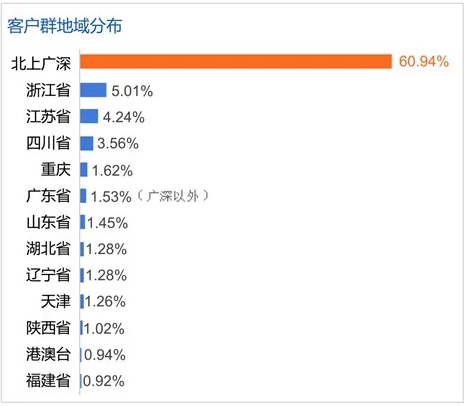Select the 重庆 category label
Image resolution: width=465 pixels, height=406 pixels.
(x=56, y=169)
